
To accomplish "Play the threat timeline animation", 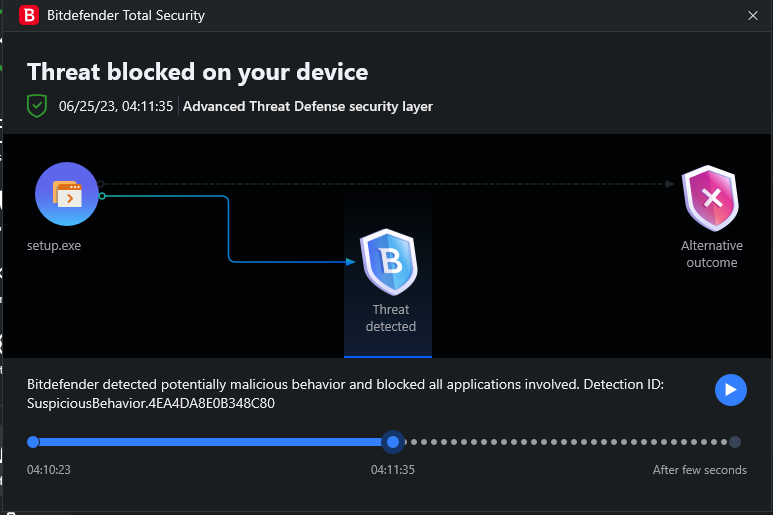I will tap(731, 390).
